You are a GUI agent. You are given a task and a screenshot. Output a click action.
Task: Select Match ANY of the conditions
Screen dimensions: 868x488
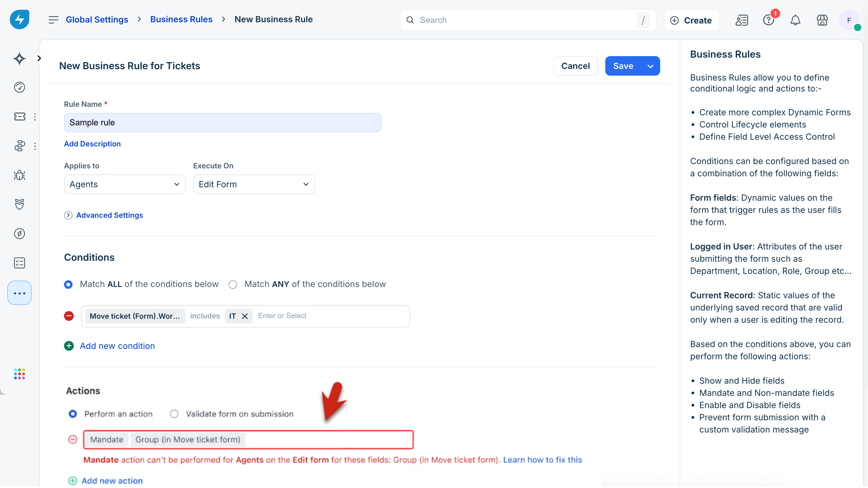[233, 284]
